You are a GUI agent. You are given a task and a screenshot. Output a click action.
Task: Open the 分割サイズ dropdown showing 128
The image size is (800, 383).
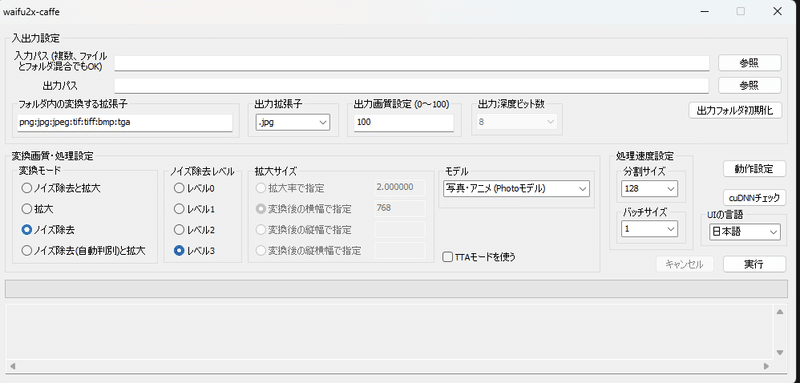coord(649,189)
